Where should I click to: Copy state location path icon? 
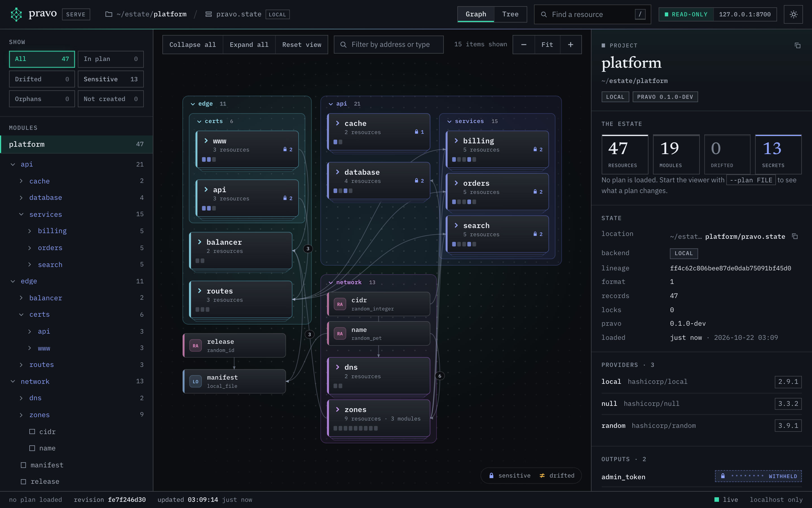click(795, 236)
